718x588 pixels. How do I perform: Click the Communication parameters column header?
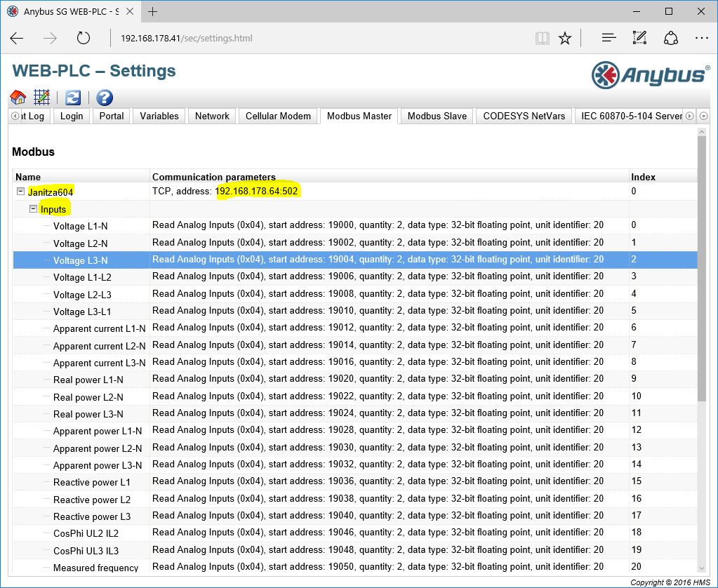(390, 177)
